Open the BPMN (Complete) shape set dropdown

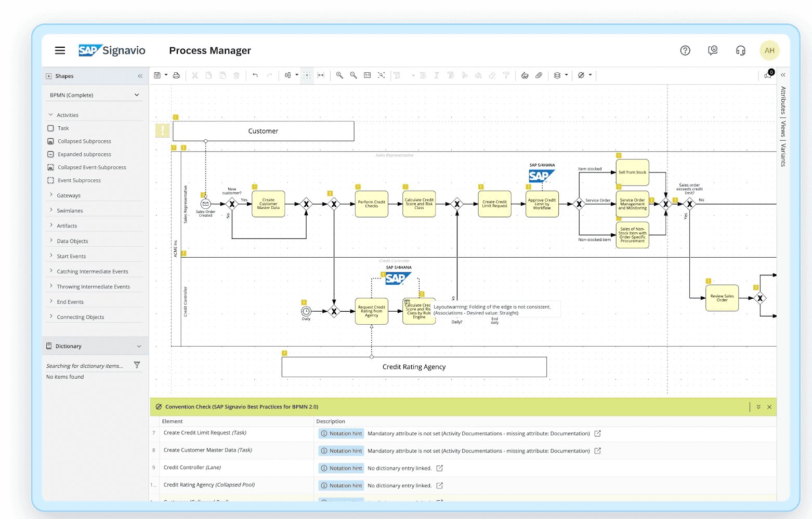coord(94,95)
